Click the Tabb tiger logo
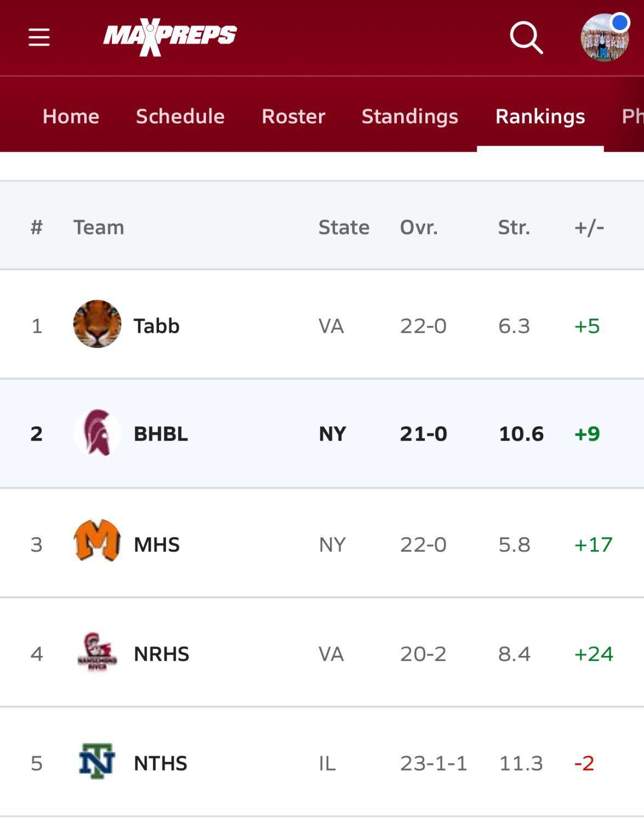 coord(97,324)
